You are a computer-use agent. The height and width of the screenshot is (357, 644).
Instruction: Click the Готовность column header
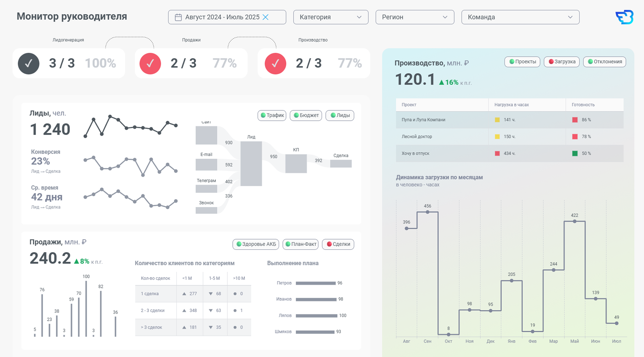tap(595, 105)
